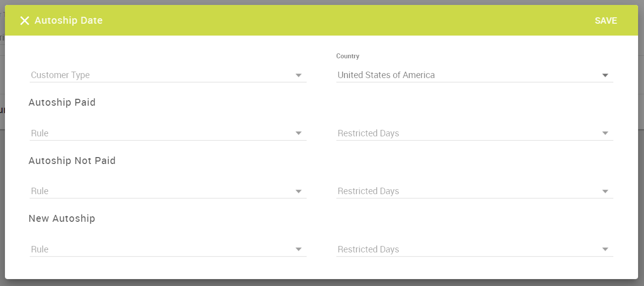Open Restricted Days for New Autoship
The image size is (644, 286).
click(465, 249)
